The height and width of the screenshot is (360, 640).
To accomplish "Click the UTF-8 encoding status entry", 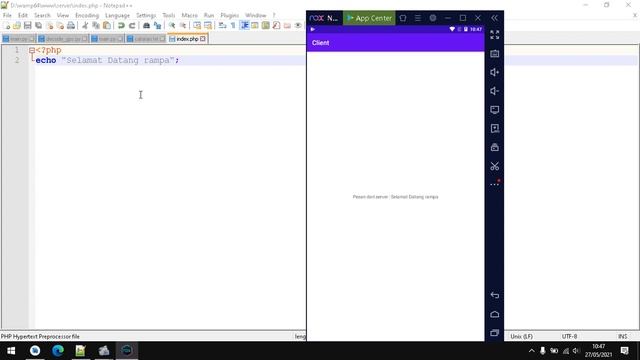I will 569,336.
